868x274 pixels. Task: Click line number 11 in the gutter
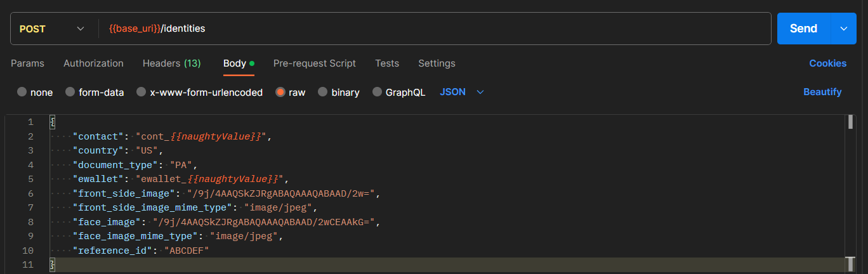[x=27, y=264]
